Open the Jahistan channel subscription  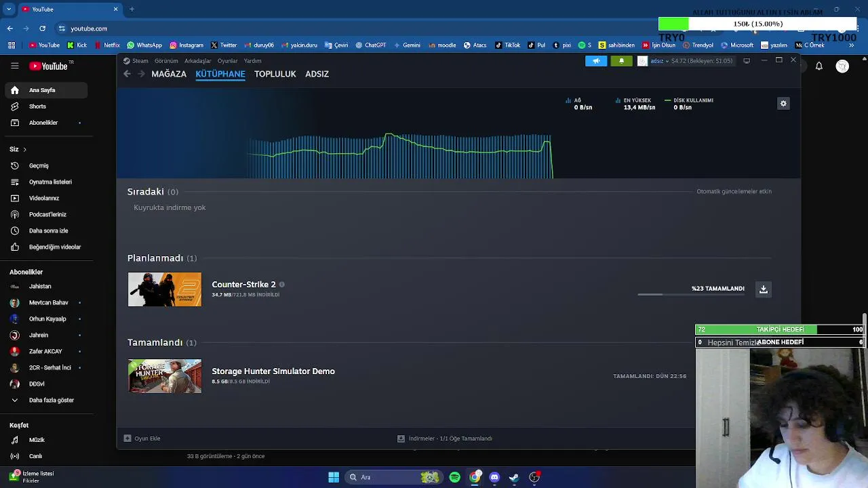46,286
